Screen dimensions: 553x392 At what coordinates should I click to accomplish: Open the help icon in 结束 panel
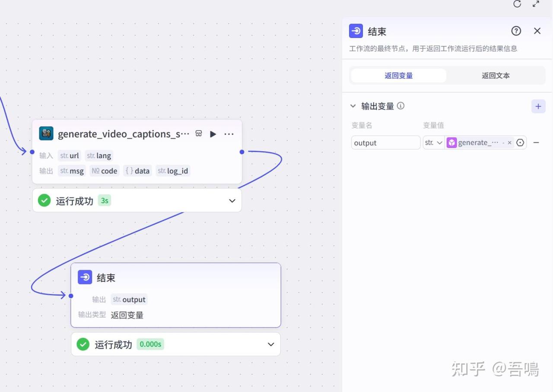(x=516, y=31)
